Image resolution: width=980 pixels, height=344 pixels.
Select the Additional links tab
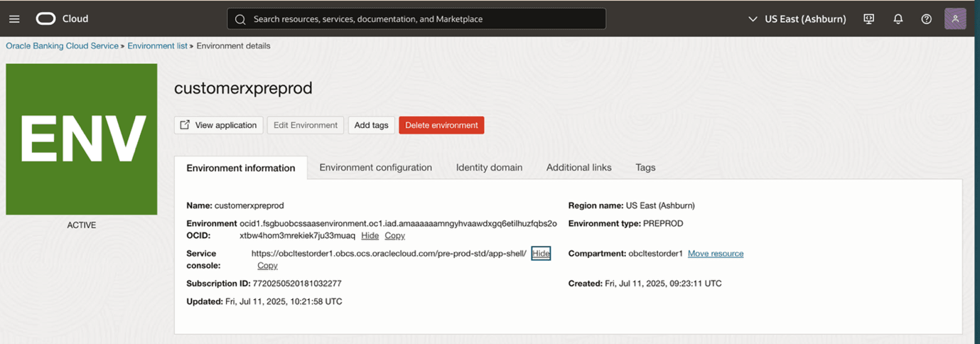click(x=578, y=168)
